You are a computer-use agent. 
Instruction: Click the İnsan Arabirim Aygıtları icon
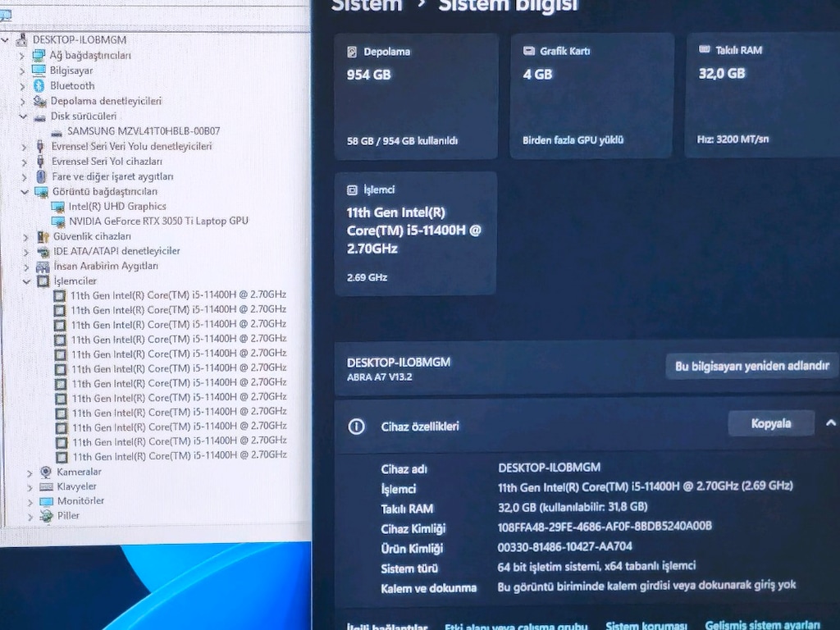click(43, 267)
